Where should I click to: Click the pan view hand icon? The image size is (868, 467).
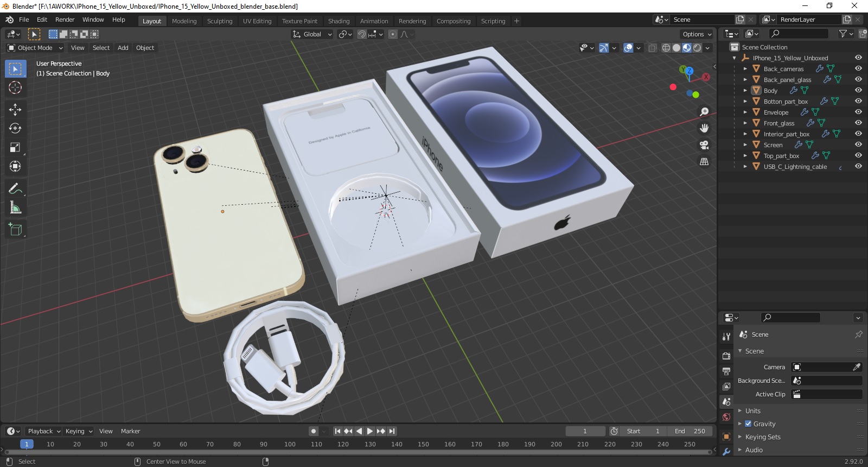pos(704,128)
